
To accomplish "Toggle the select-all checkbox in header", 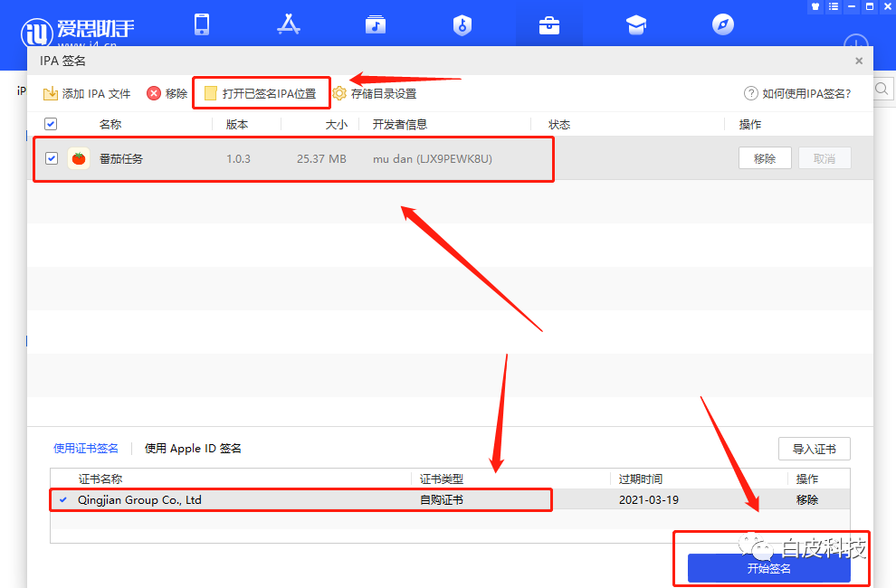I will point(51,124).
